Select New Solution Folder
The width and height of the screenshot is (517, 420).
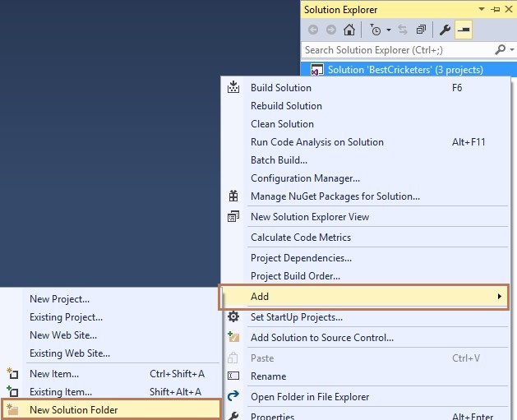click(111, 410)
